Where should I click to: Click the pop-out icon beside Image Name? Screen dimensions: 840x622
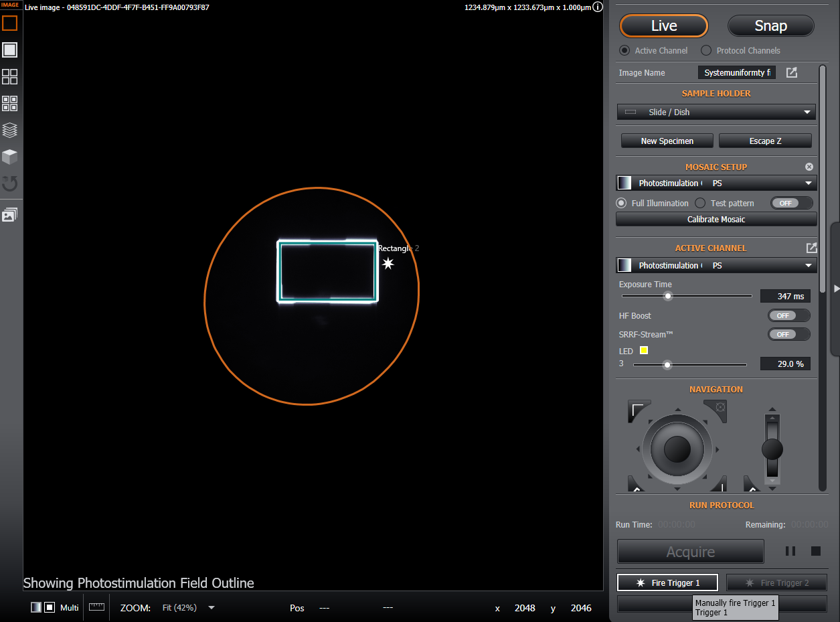[x=791, y=72]
